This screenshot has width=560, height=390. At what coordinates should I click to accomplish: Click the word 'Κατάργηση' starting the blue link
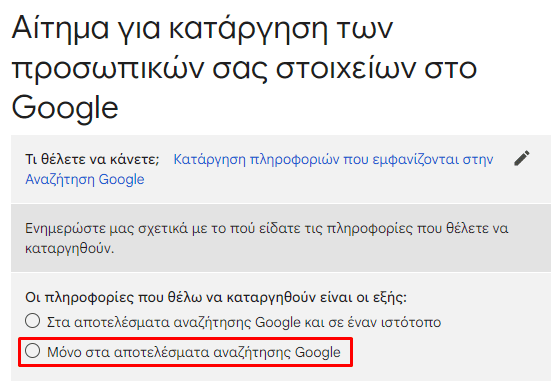point(209,159)
